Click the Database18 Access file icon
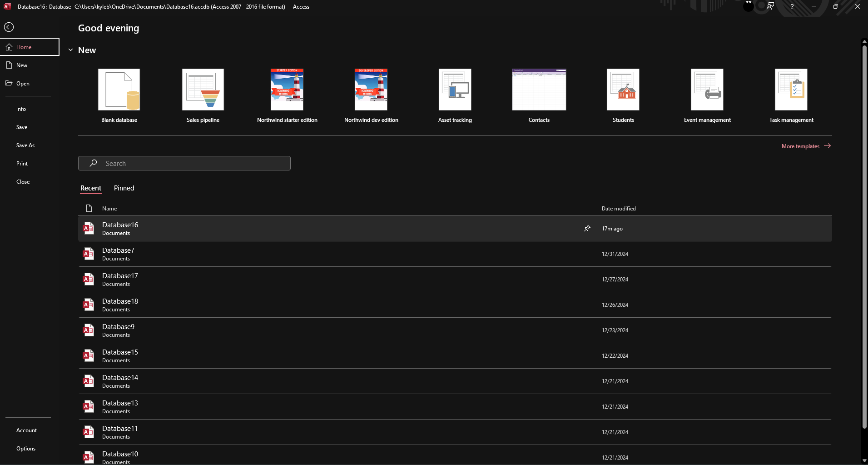Image resolution: width=868 pixels, height=465 pixels. click(x=89, y=305)
